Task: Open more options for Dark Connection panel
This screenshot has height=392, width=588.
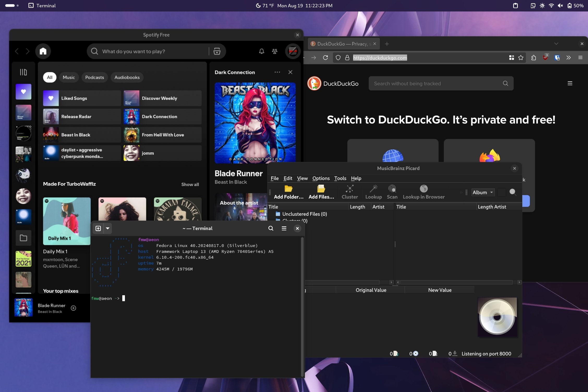Action: [277, 72]
